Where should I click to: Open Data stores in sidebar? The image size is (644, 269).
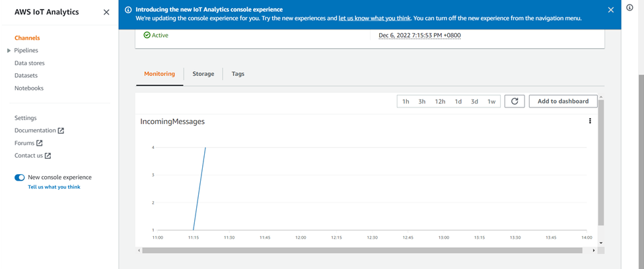tap(30, 63)
